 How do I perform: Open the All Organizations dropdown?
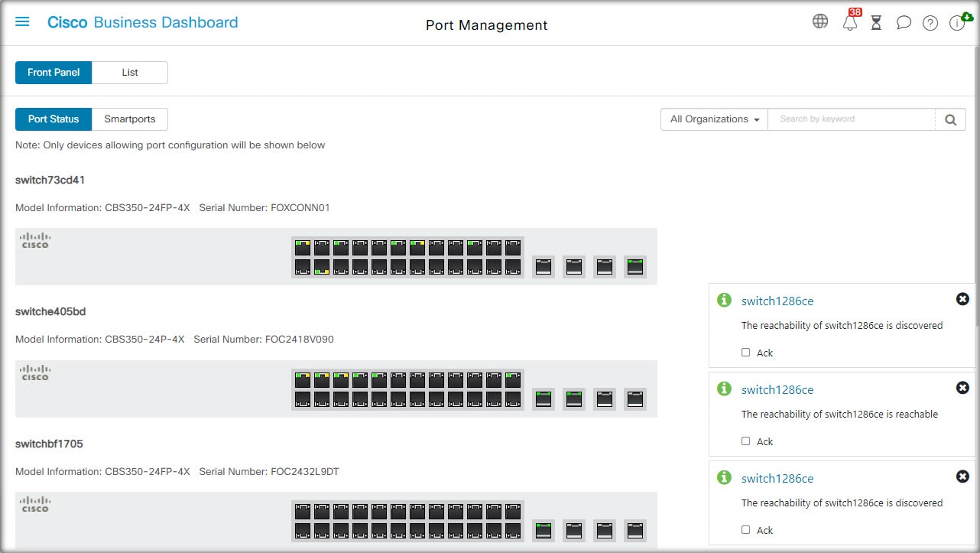714,119
